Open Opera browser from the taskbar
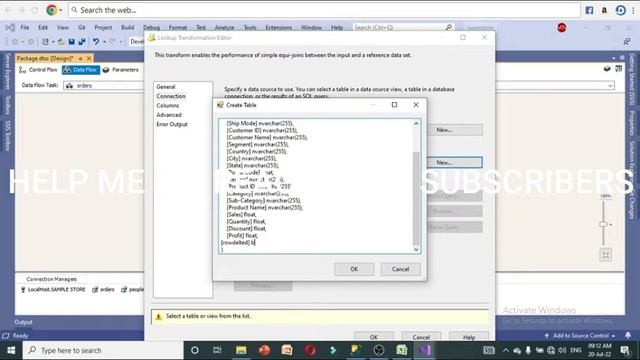Viewport: 640px width, 360px height. pyautogui.click(x=310, y=350)
